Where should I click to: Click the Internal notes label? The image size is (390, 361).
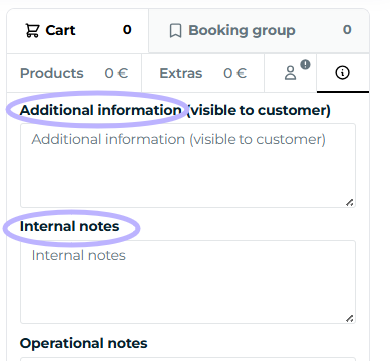(x=69, y=226)
